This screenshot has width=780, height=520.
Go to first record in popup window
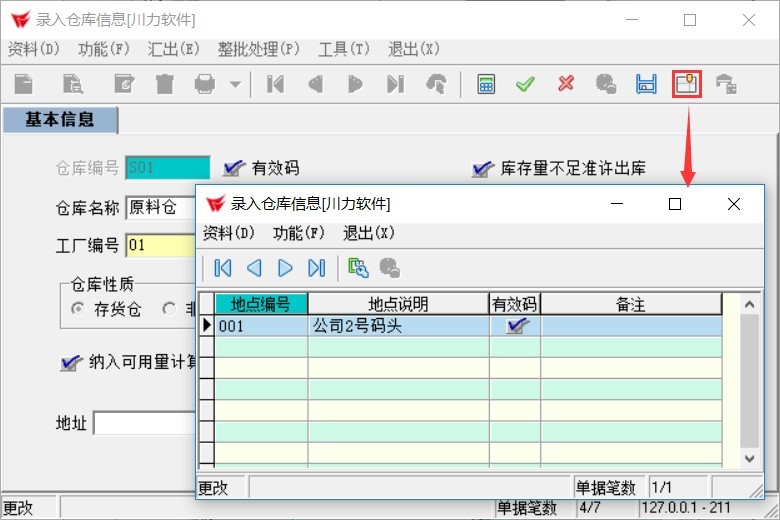click(x=223, y=268)
